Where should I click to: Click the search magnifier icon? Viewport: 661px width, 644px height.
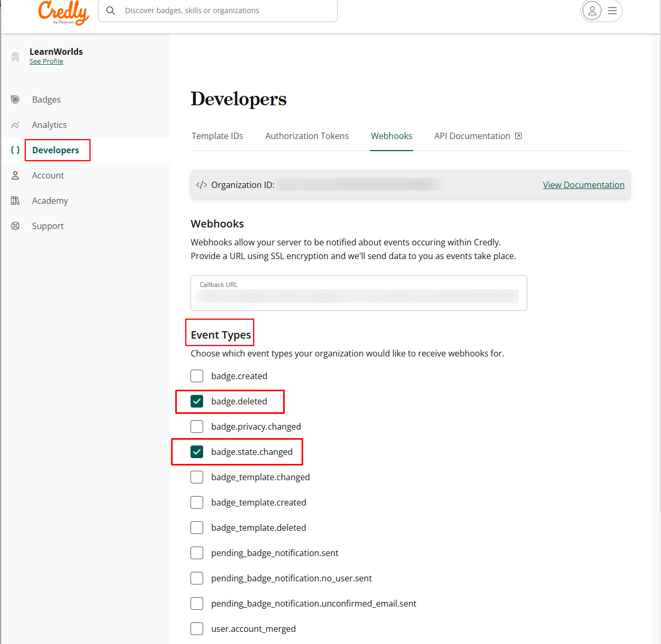click(x=111, y=11)
